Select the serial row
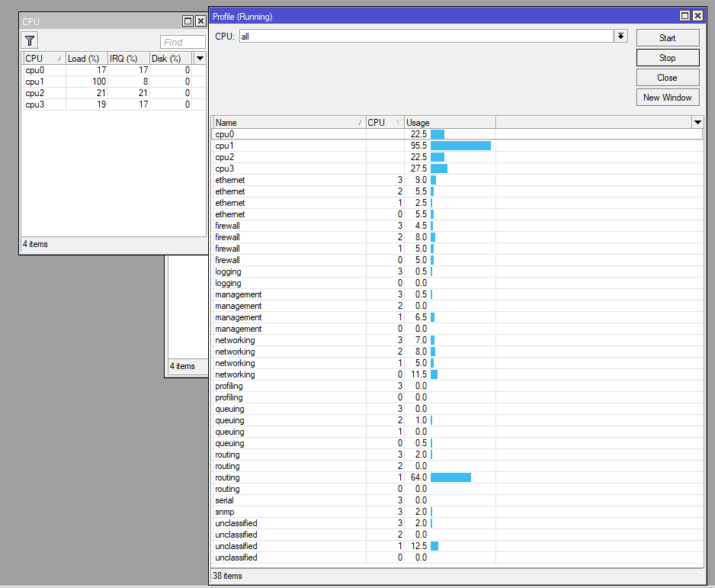This screenshot has height=588, width=715. coord(458,500)
